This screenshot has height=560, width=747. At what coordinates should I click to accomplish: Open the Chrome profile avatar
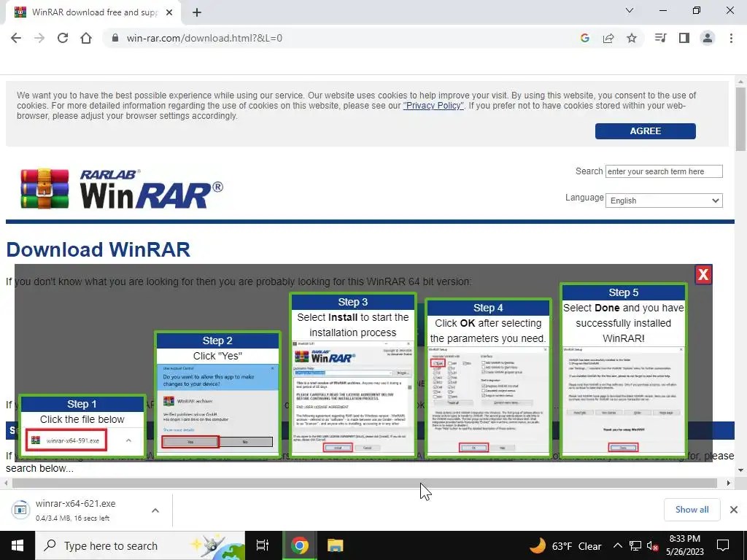708,38
